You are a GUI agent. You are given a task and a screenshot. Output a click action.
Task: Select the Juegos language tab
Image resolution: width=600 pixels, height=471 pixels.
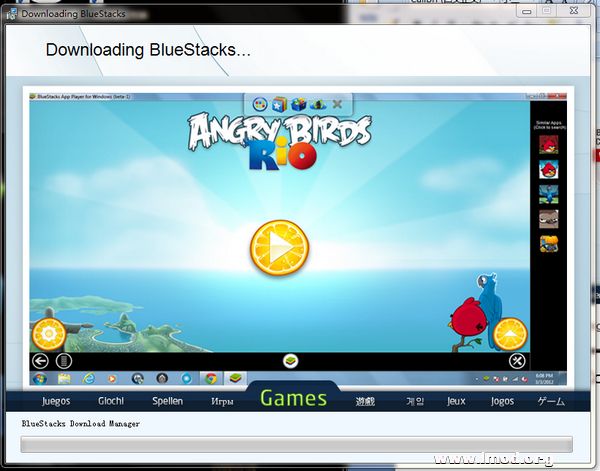tap(56, 401)
